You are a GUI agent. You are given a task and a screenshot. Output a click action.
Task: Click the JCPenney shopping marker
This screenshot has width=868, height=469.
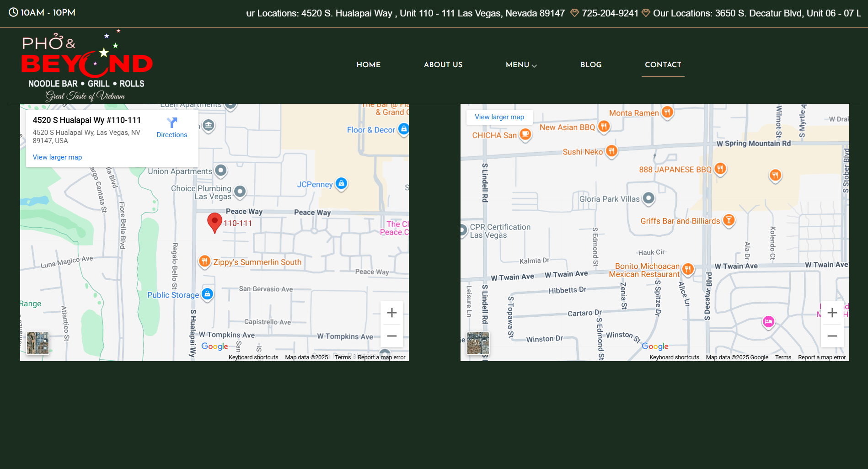341,184
